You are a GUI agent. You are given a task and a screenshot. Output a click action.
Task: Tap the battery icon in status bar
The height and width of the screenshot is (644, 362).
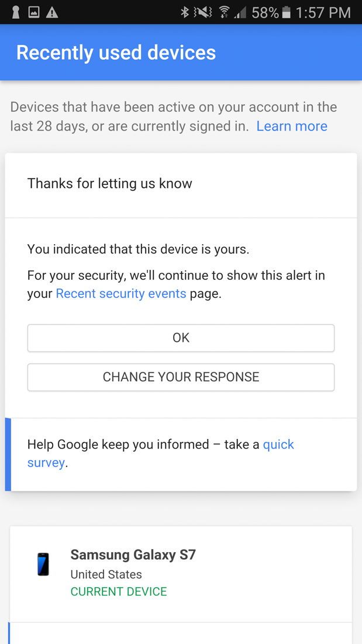[x=287, y=12]
